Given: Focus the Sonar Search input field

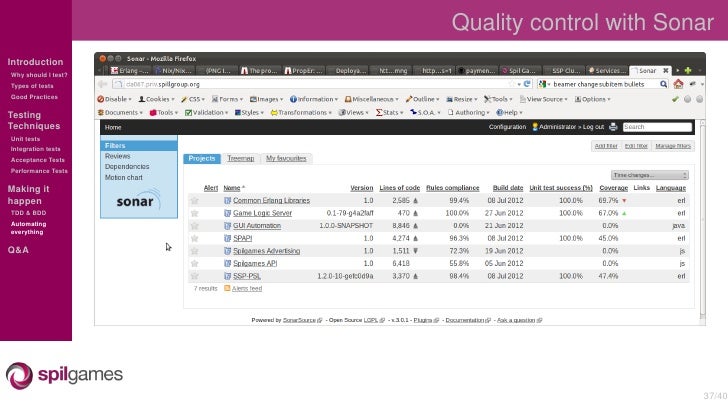Looking at the screenshot, I should 657,127.
